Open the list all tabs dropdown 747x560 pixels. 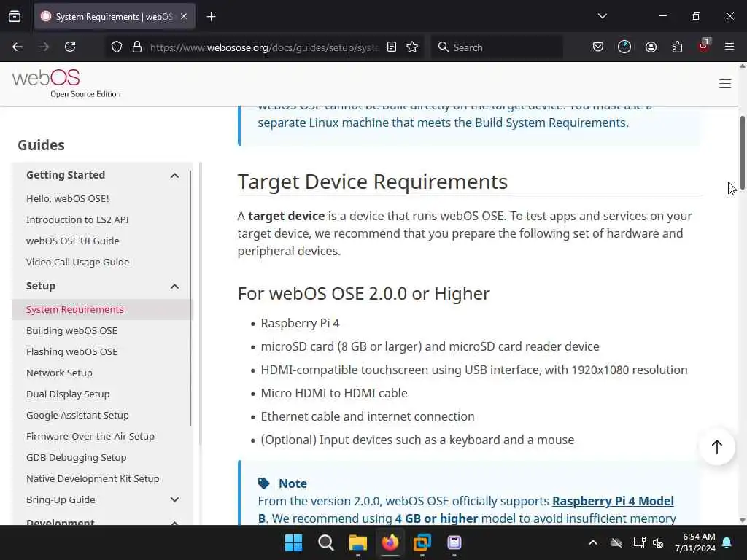pos(602,16)
